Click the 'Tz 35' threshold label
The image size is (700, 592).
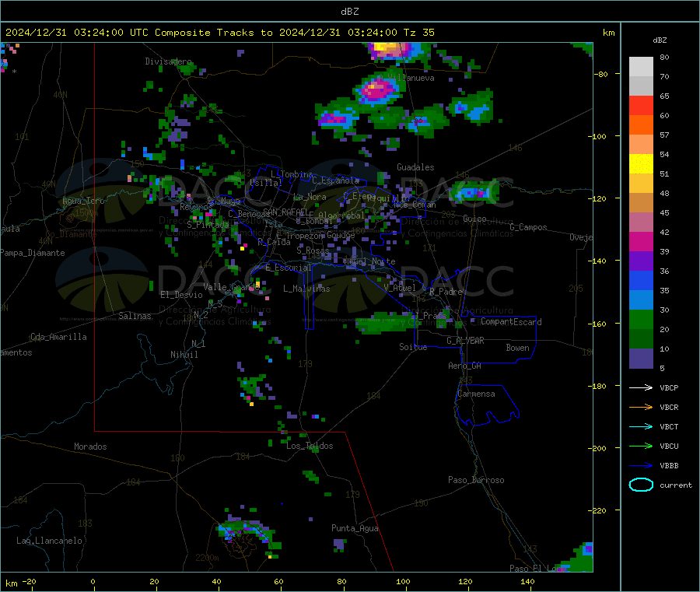(418, 33)
